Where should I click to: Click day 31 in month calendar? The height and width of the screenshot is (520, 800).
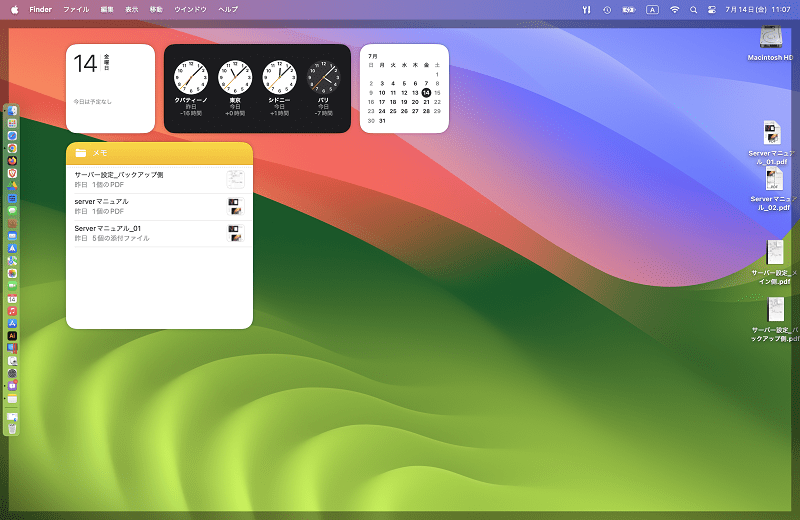coord(382,121)
